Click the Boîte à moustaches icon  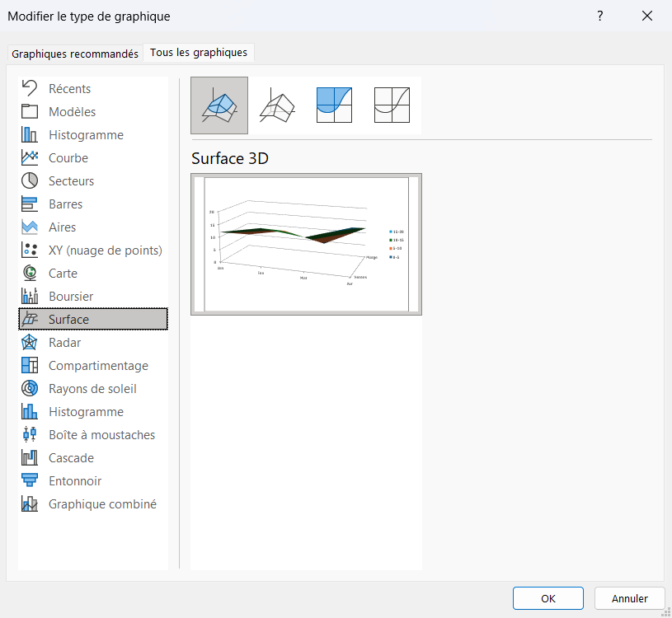tap(30, 435)
